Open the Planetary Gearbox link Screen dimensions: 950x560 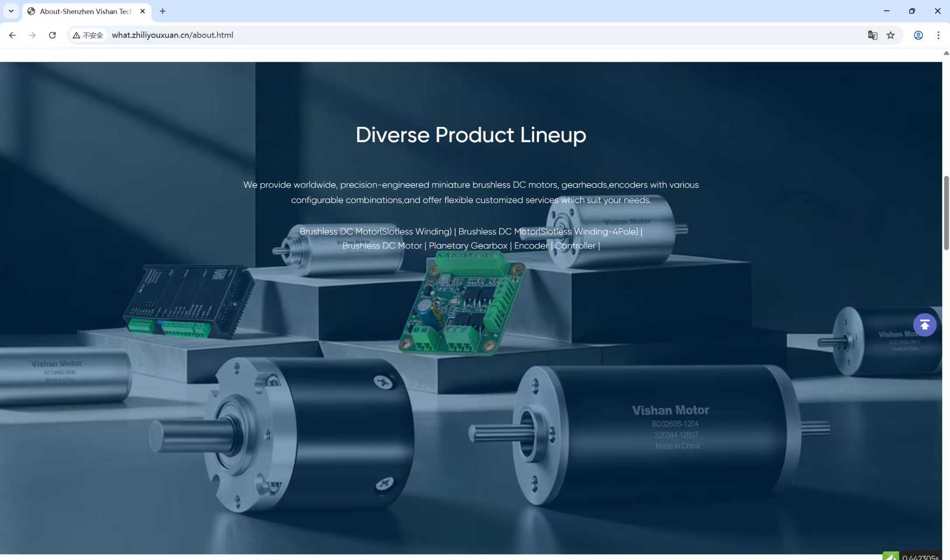(468, 246)
